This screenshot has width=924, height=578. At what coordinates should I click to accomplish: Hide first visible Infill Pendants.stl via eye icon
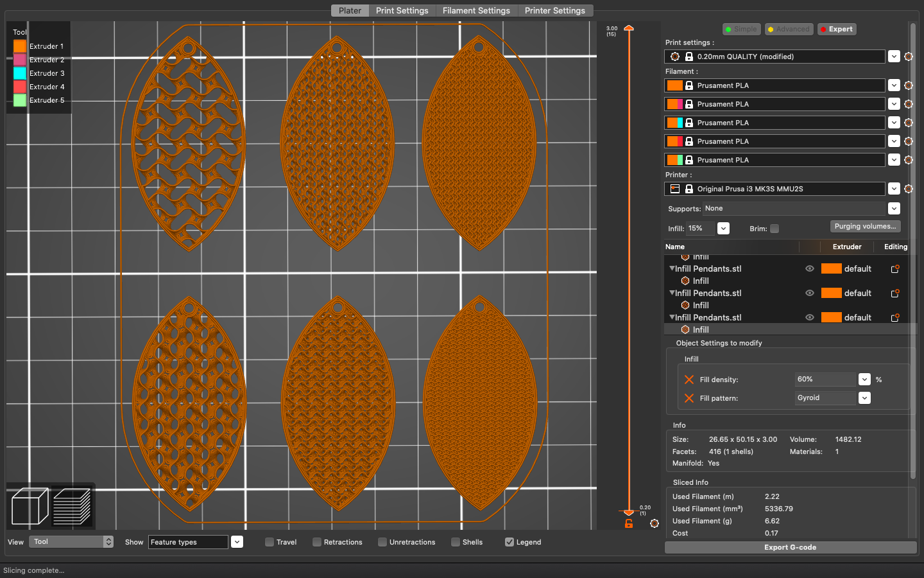click(x=810, y=269)
